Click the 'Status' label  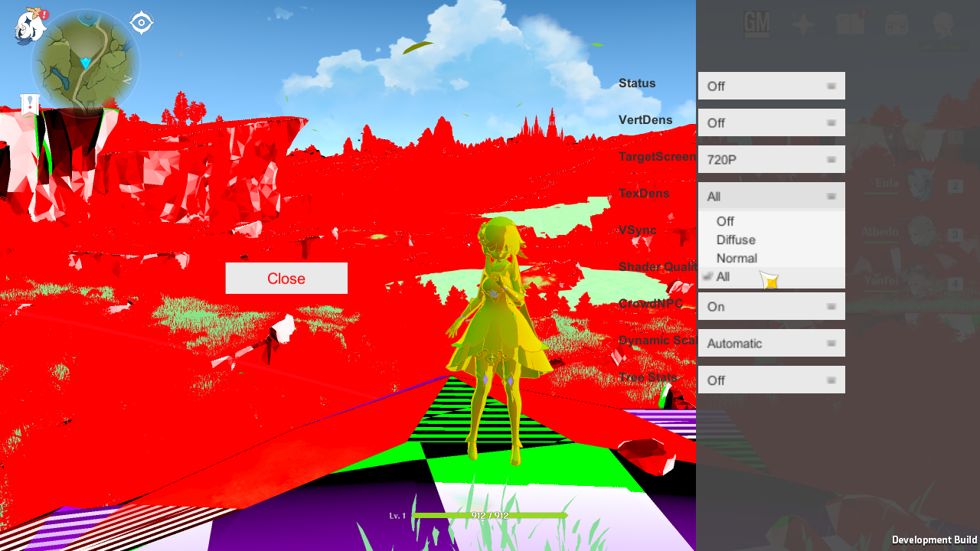(637, 83)
